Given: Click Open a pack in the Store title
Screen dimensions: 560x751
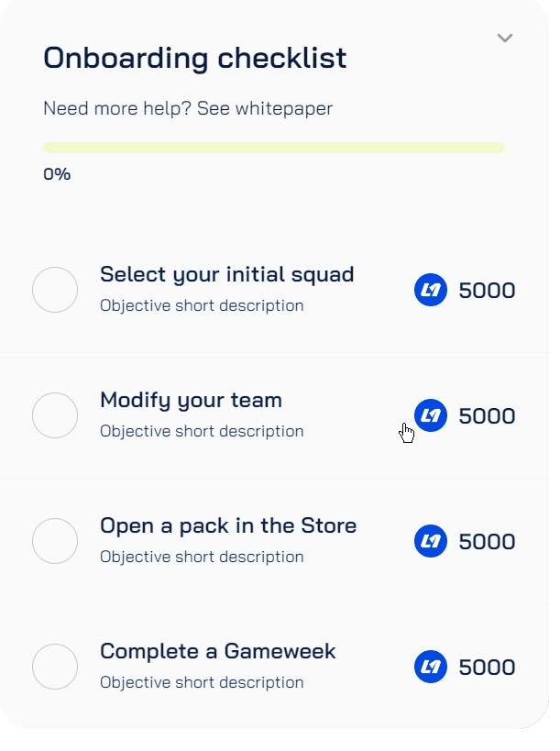Looking at the screenshot, I should [x=227, y=525].
